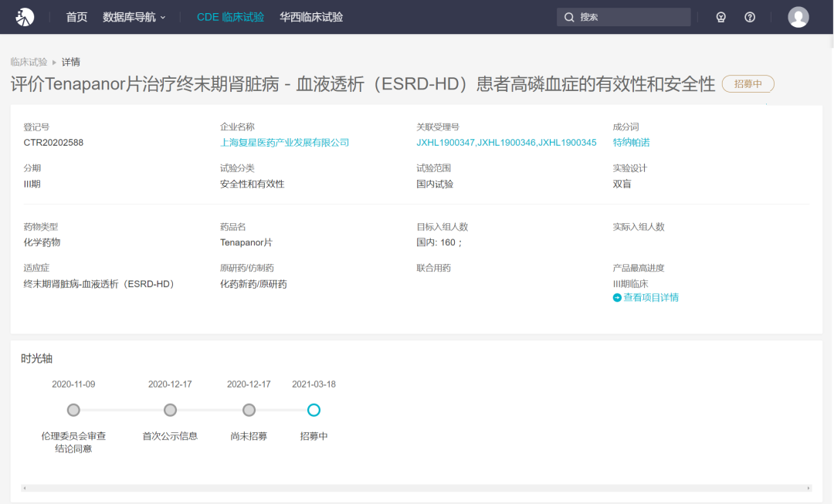The width and height of the screenshot is (834, 504).
Task: Click the 双盲 design value
Action: (622, 184)
